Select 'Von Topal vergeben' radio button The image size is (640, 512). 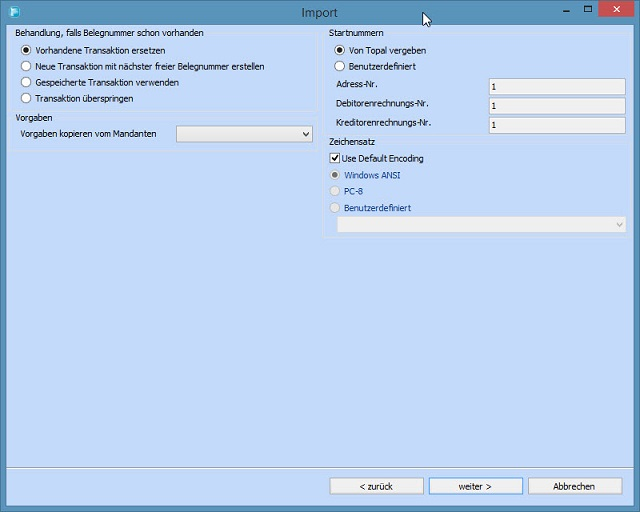point(340,50)
